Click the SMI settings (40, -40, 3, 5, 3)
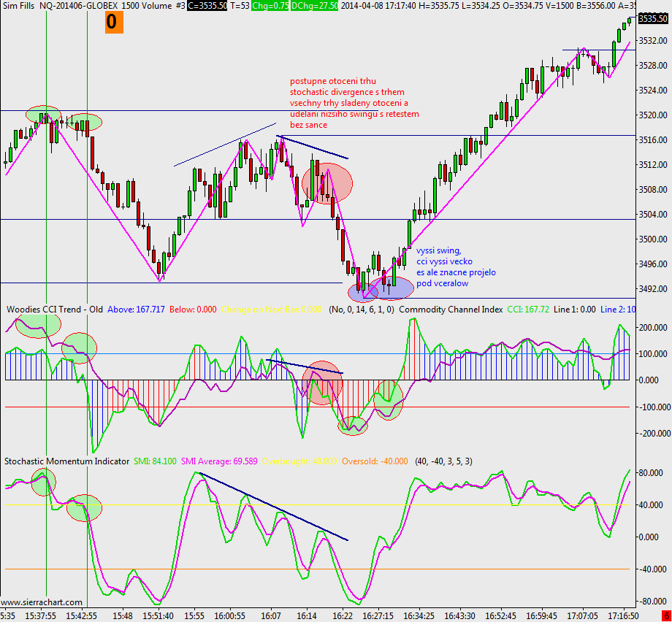 pos(443,461)
